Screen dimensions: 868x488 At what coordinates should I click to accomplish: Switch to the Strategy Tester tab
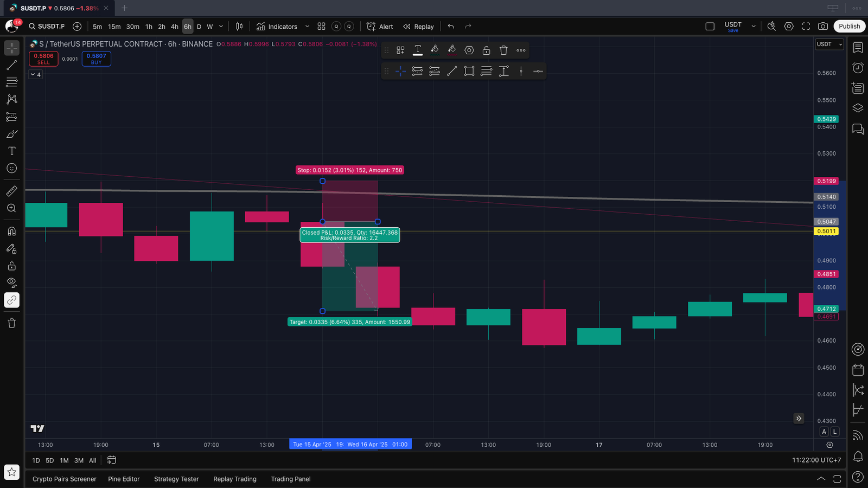tap(176, 479)
